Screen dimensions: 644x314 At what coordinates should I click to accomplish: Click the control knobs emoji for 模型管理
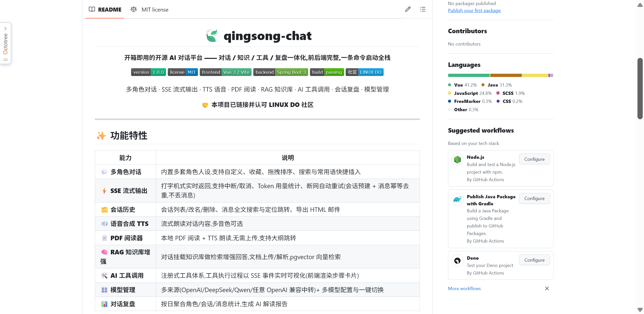pyautogui.click(x=104, y=290)
